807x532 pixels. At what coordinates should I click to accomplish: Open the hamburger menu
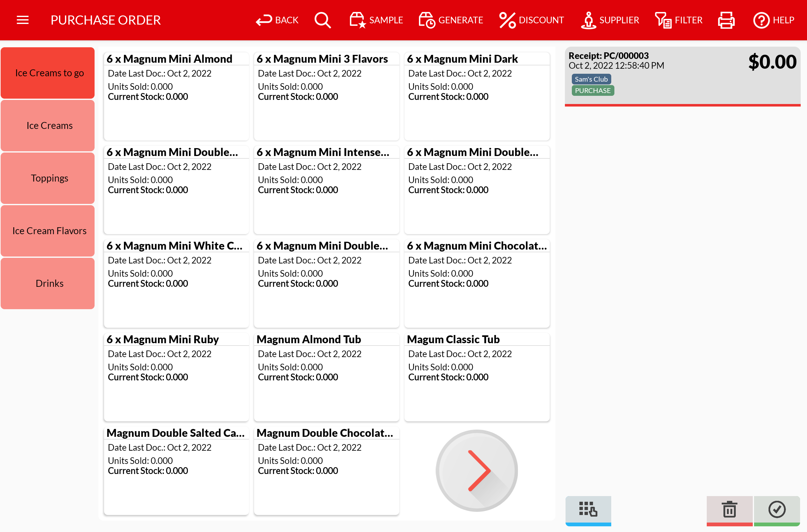pos(22,20)
